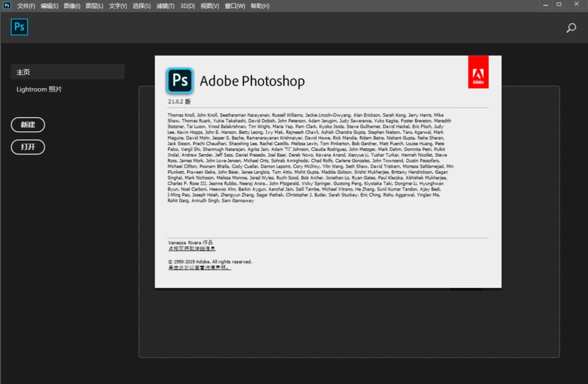Open the 选择(S) menu
The height and width of the screenshot is (384, 588).
(x=141, y=6)
